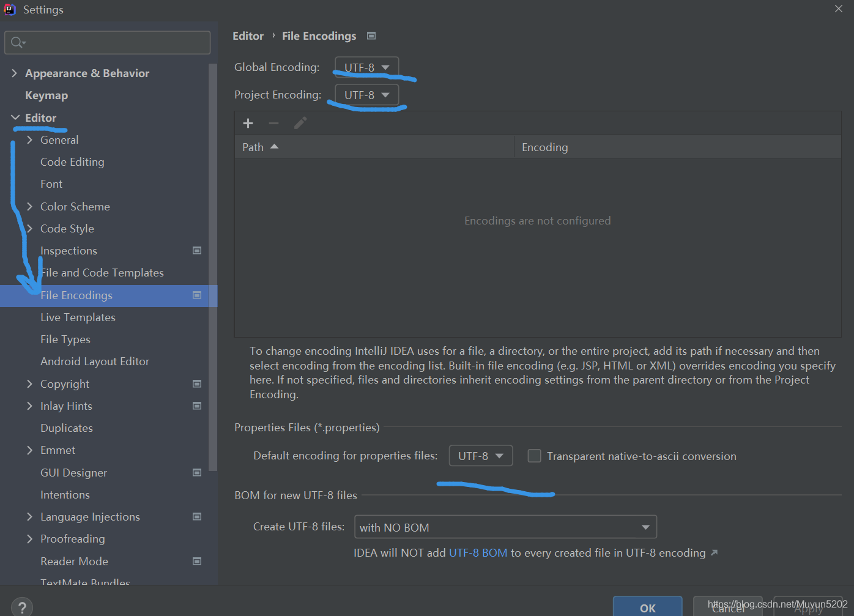
Task: Expand Appearance & Behavior section
Action: tap(14, 73)
